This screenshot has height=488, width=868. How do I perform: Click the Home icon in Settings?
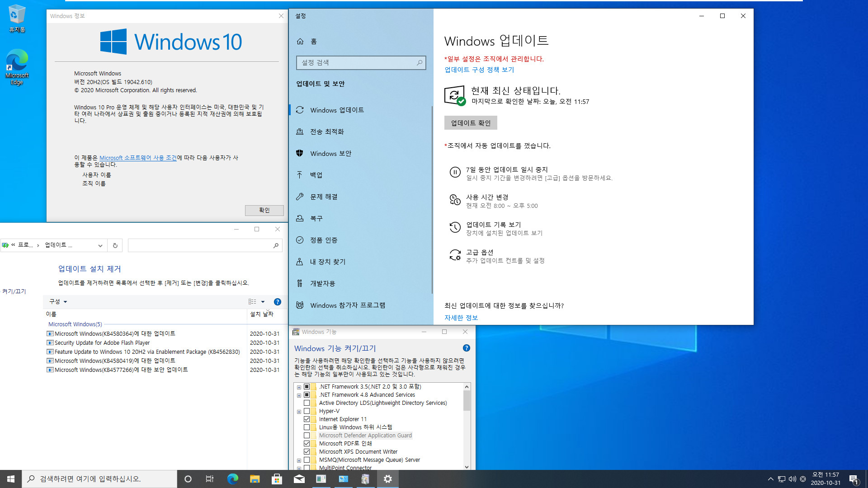[300, 42]
